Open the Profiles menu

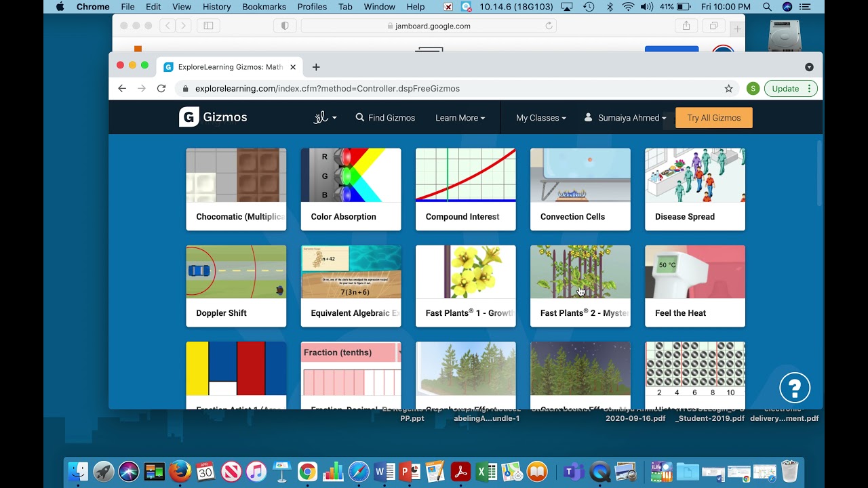[x=312, y=7]
